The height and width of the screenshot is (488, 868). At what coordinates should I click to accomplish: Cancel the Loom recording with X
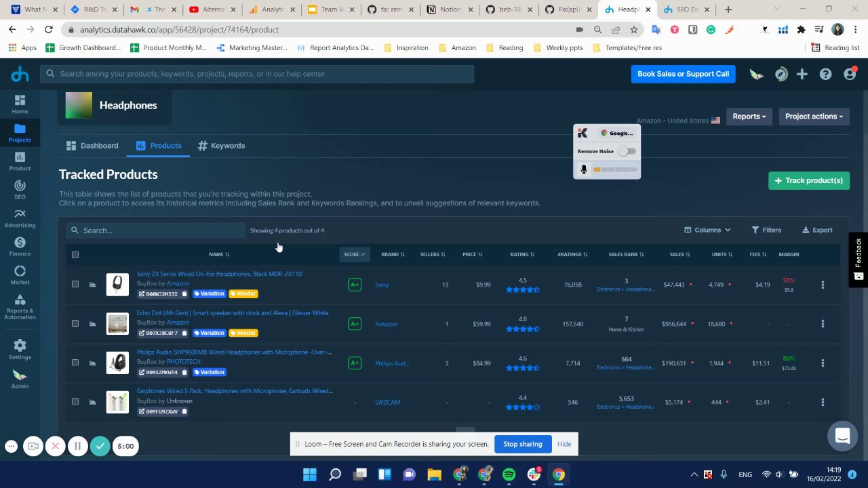[56, 446]
